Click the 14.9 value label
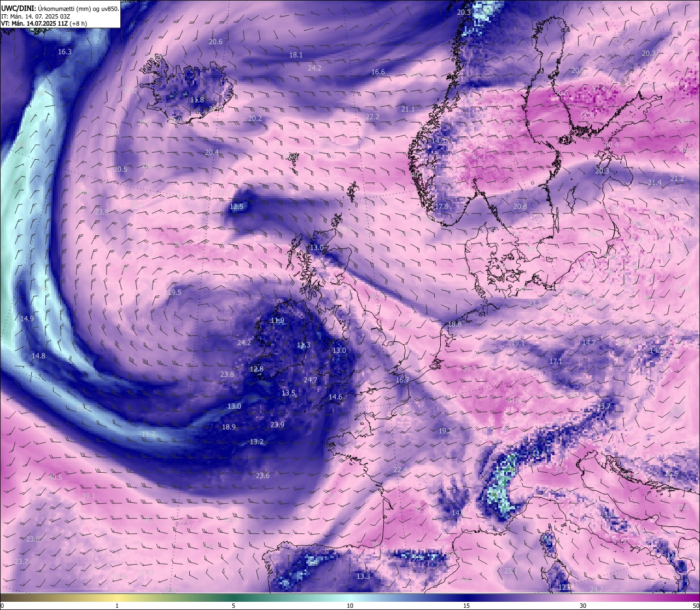The height and width of the screenshot is (610, 700). coord(27,318)
